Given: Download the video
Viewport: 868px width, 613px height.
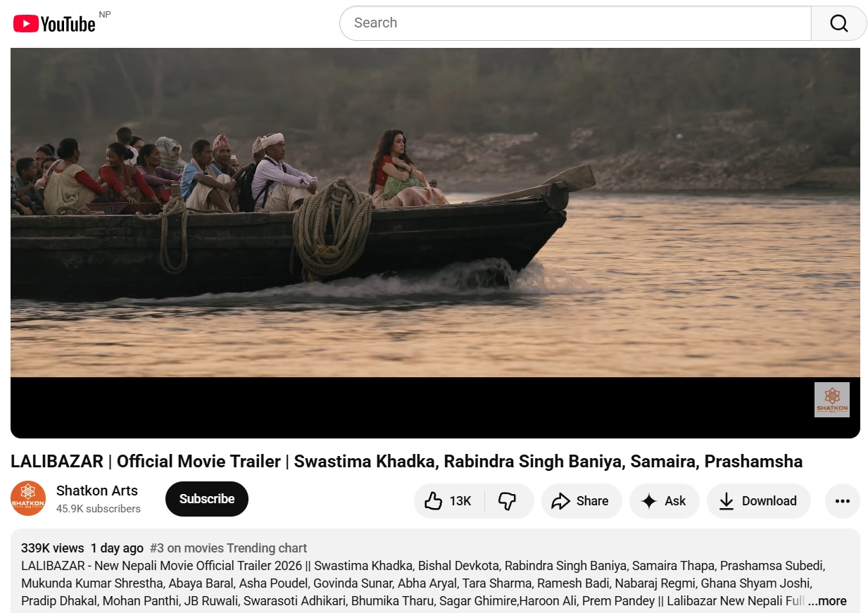Looking at the screenshot, I should [x=758, y=501].
